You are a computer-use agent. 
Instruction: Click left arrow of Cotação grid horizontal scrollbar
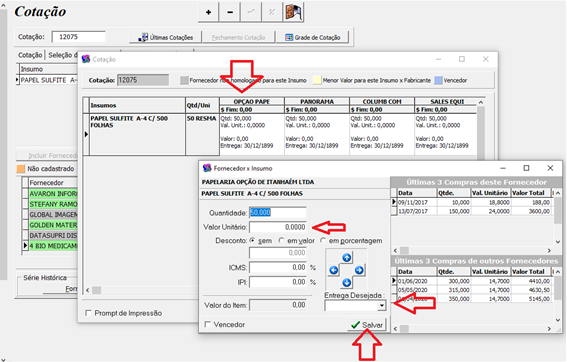click(x=88, y=290)
